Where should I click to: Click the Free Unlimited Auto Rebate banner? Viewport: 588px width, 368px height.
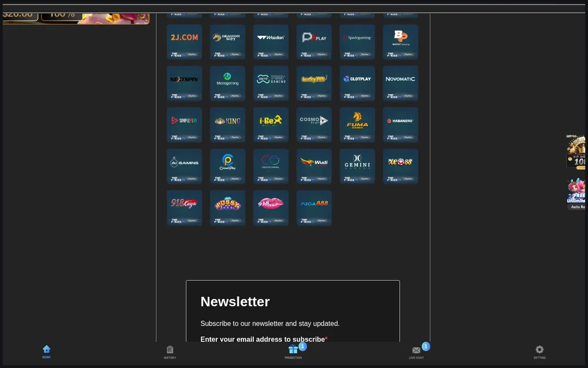coord(576,194)
